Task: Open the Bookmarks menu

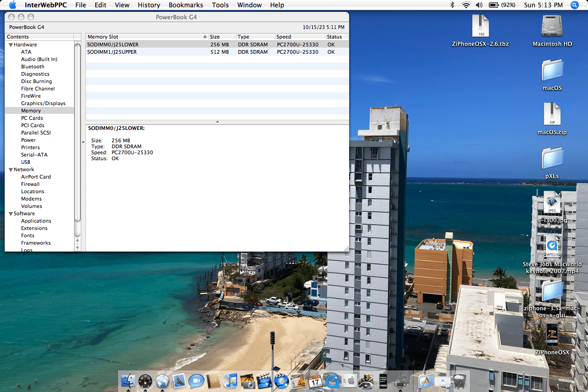Action: click(x=186, y=5)
